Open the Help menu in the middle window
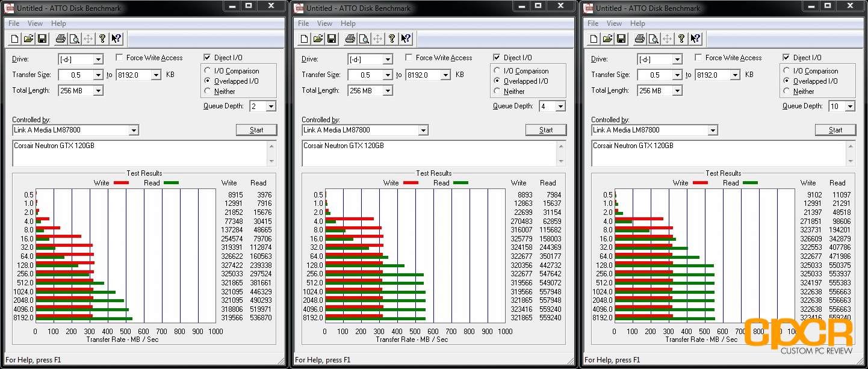Image resolution: width=868 pixels, height=369 pixels. [x=348, y=23]
